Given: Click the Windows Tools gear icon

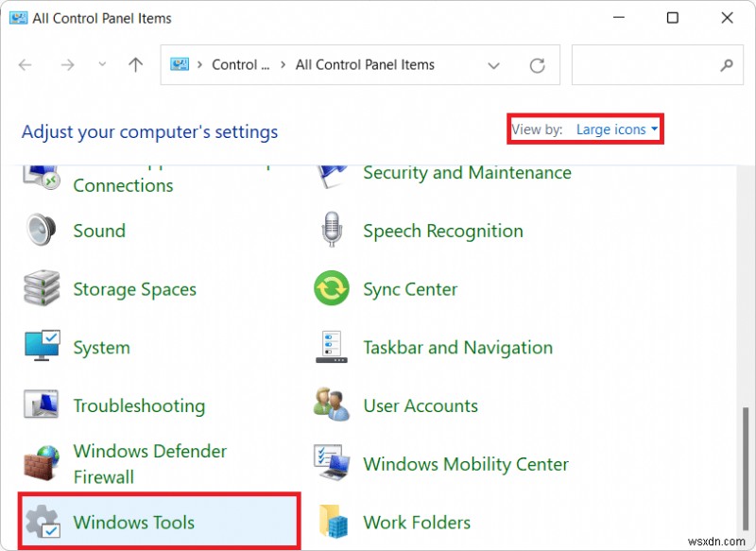Looking at the screenshot, I should coord(42,522).
